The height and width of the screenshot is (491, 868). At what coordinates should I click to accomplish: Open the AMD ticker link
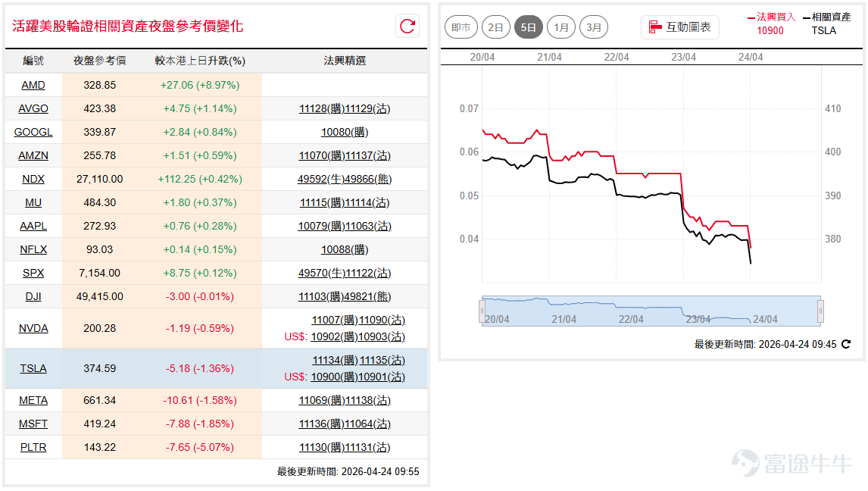click(33, 86)
